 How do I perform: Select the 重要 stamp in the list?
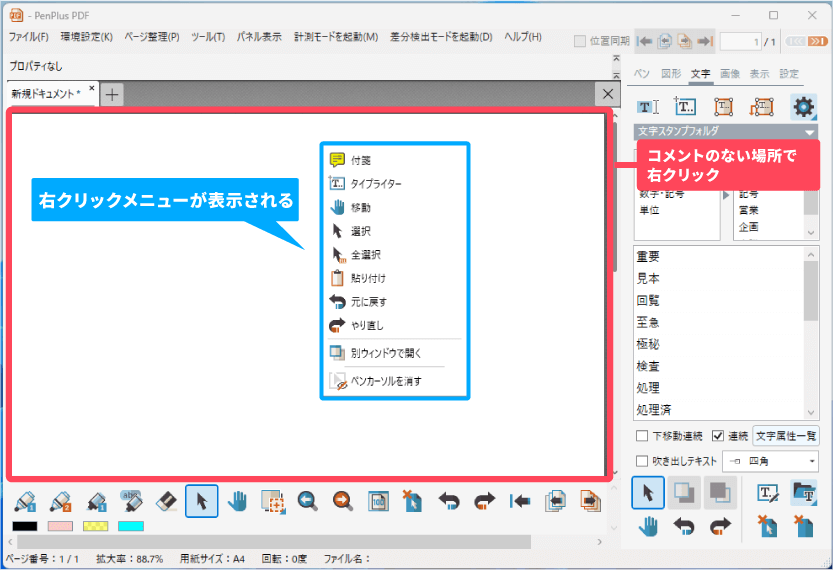point(649,256)
